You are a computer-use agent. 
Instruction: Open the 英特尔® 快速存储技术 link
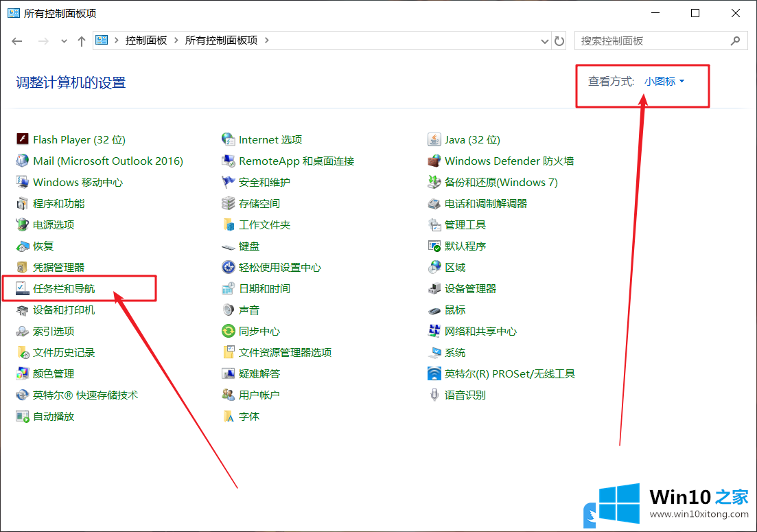tap(86, 395)
